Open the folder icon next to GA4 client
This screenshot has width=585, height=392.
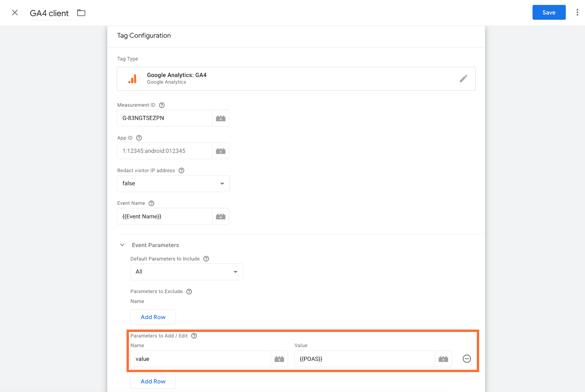[81, 12]
